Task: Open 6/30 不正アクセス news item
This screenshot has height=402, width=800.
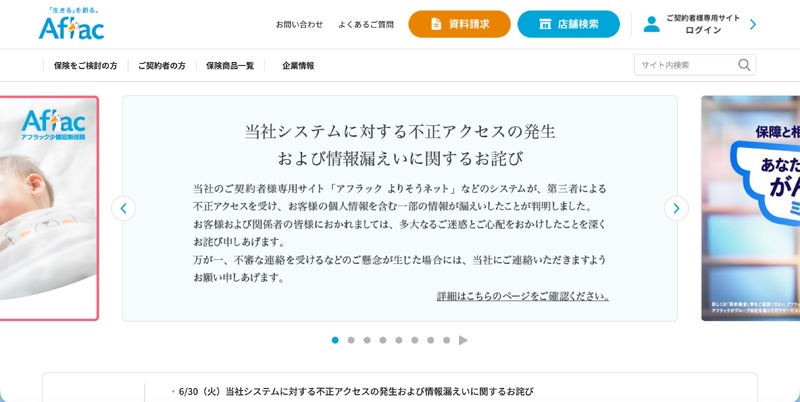Action: coord(356,392)
